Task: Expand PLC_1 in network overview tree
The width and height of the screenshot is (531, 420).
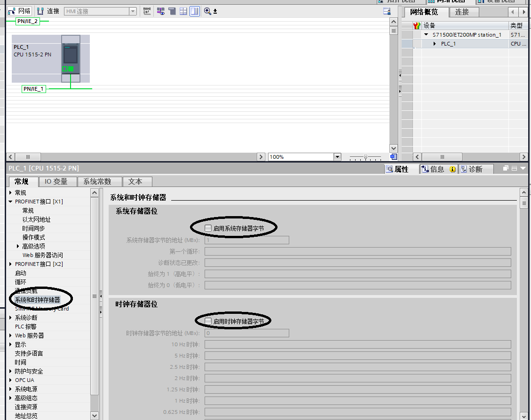Action: coord(435,44)
